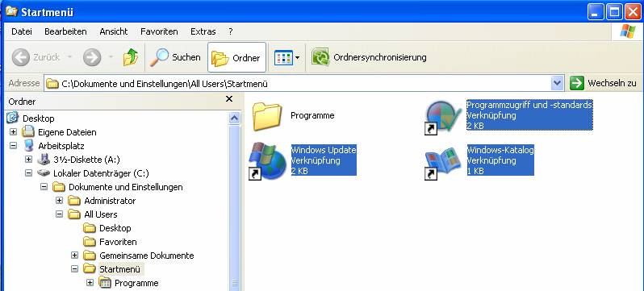The image size is (644, 291).
Task: Open the ? help menu
Action: click(x=231, y=31)
